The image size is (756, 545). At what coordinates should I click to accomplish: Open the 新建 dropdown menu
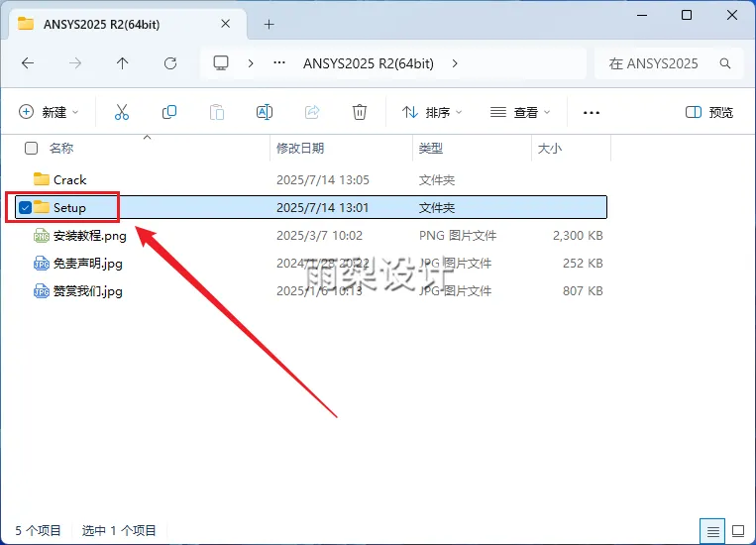(49, 112)
